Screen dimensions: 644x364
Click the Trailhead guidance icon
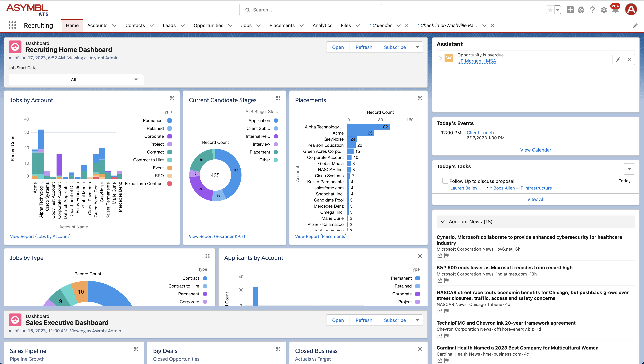(x=581, y=10)
